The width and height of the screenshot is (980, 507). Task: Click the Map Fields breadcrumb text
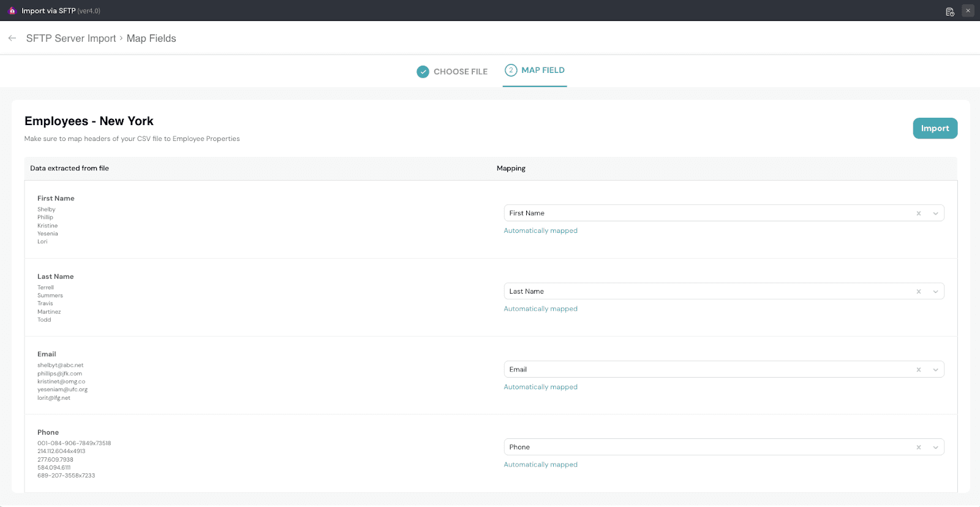(x=151, y=38)
